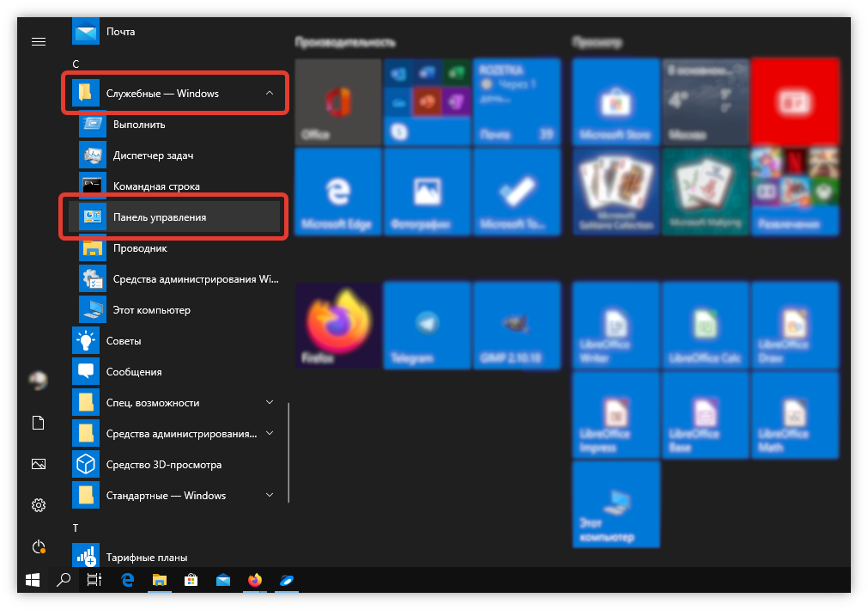Launch Средство 3D-просмотра

[163, 465]
